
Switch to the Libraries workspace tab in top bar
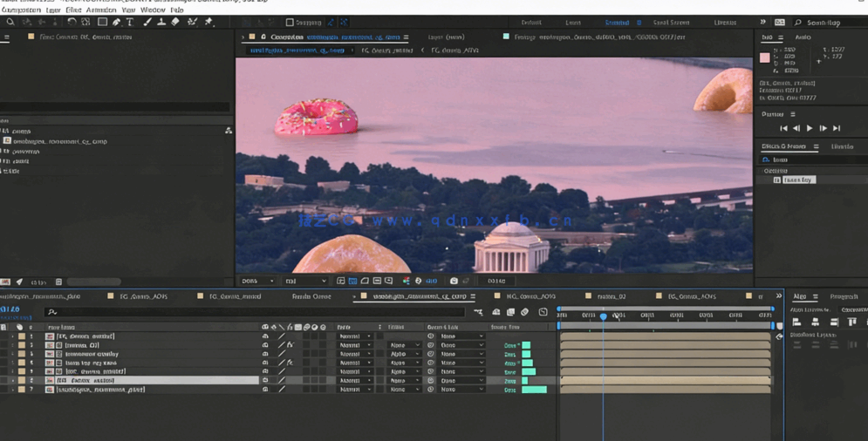pos(725,23)
